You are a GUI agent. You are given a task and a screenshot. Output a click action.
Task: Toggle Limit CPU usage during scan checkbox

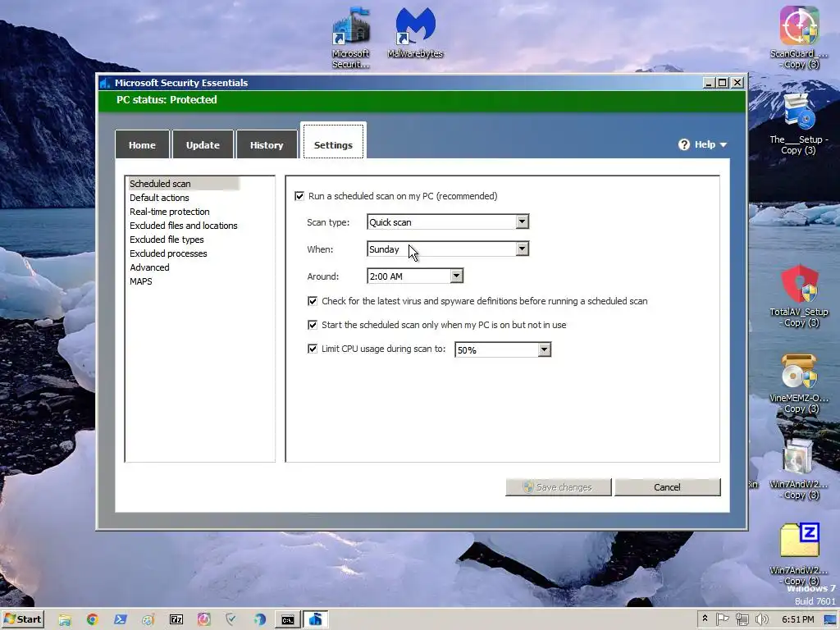pos(313,349)
